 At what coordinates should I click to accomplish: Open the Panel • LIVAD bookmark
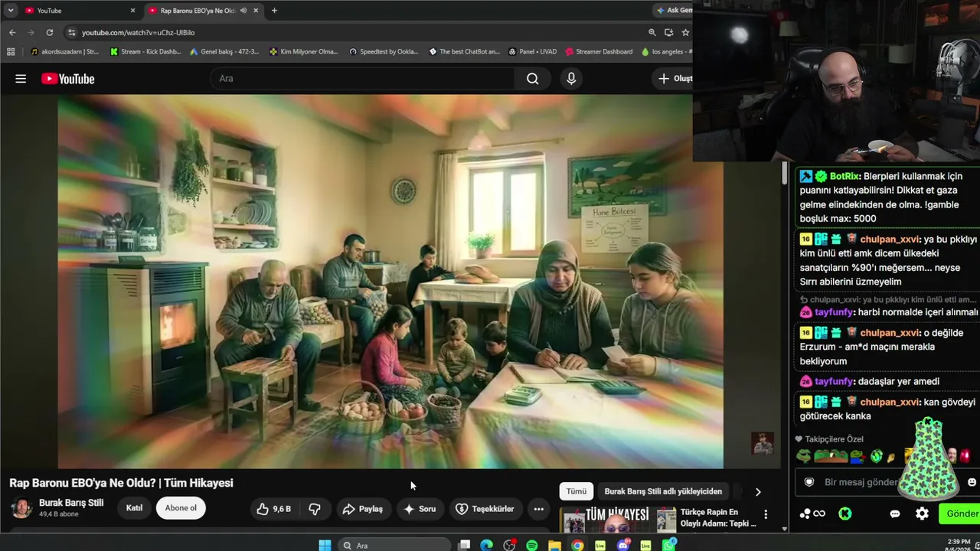pyautogui.click(x=533, y=52)
